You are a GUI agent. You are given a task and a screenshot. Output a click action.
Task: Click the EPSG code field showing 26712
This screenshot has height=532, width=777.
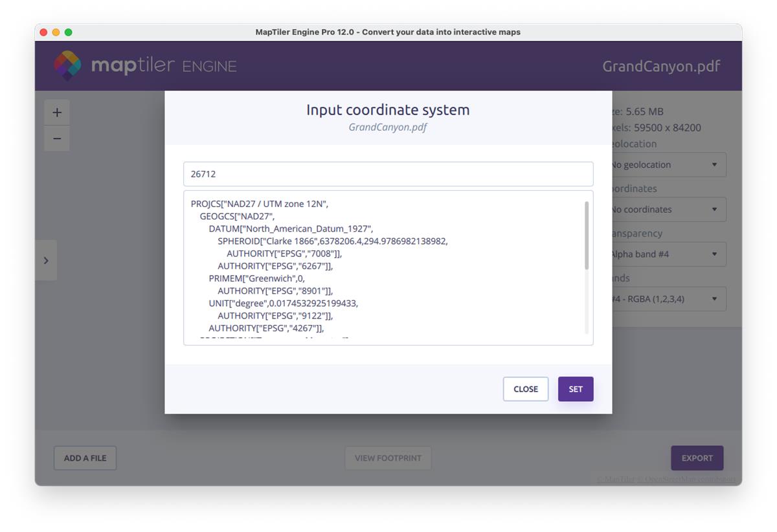[388, 174]
